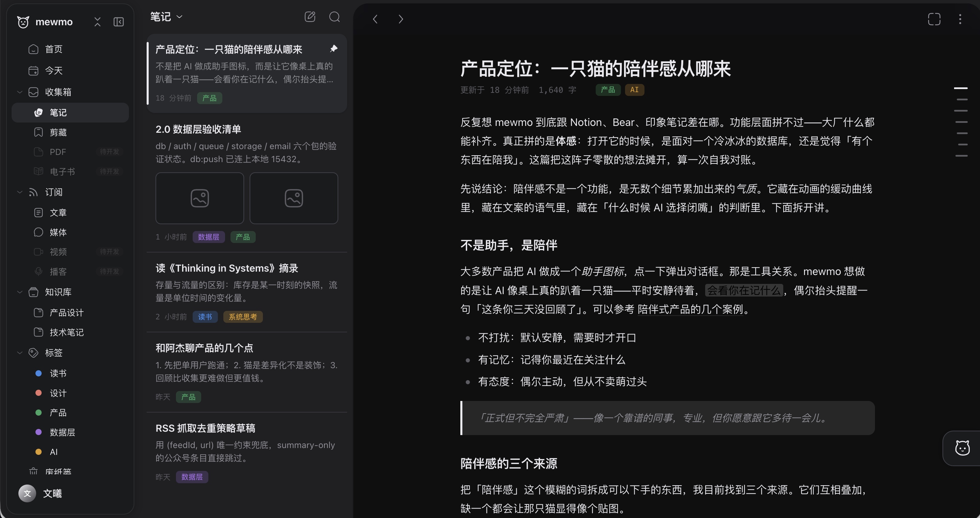The height and width of the screenshot is (518, 980).
Task: Unpin the 产品定位 note via pin icon
Action: tap(333, 49)
